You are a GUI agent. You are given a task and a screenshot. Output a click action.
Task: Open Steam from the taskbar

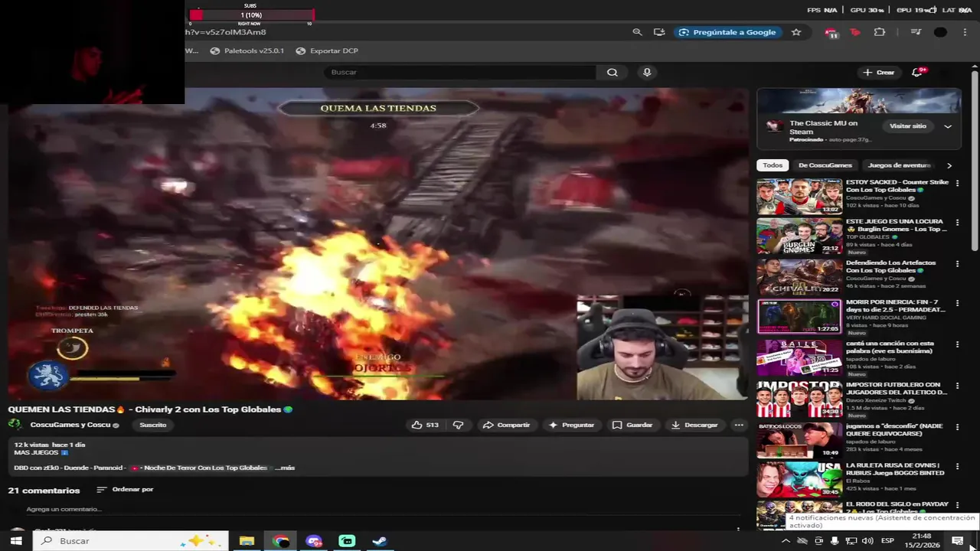pyautogui.click(x=380, y=541)
